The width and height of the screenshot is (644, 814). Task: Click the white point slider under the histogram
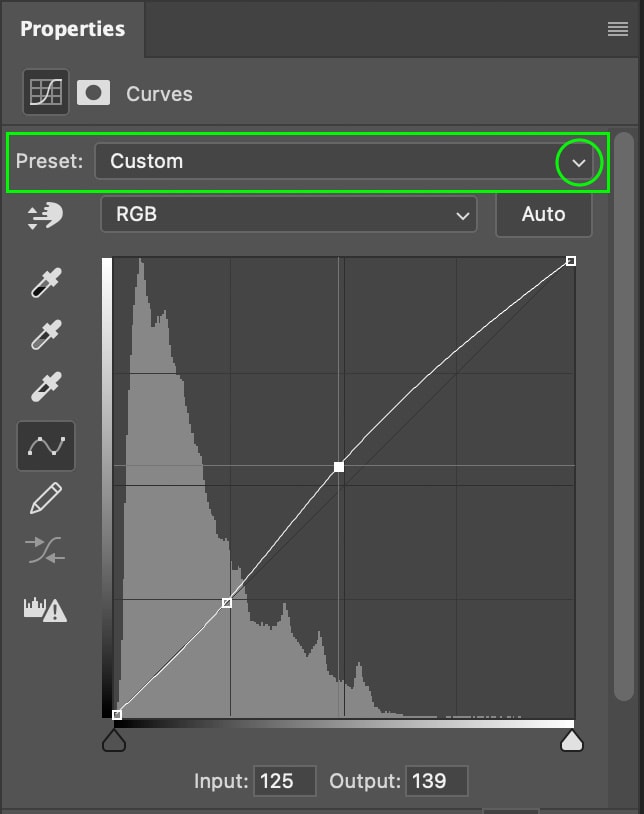pyautogui.click(x=572, y=741)
